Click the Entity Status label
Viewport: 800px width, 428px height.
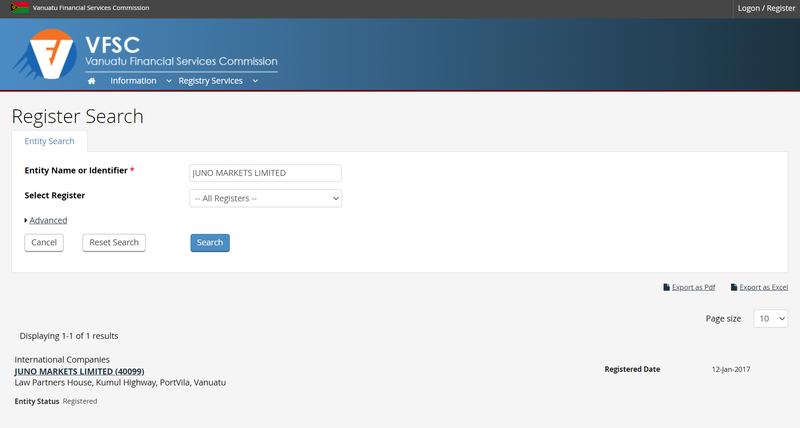tap(37, 401)
